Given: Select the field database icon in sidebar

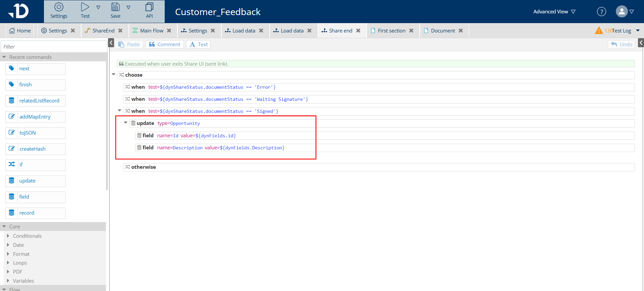Looking at the screenshot, I should click(11, 197).
